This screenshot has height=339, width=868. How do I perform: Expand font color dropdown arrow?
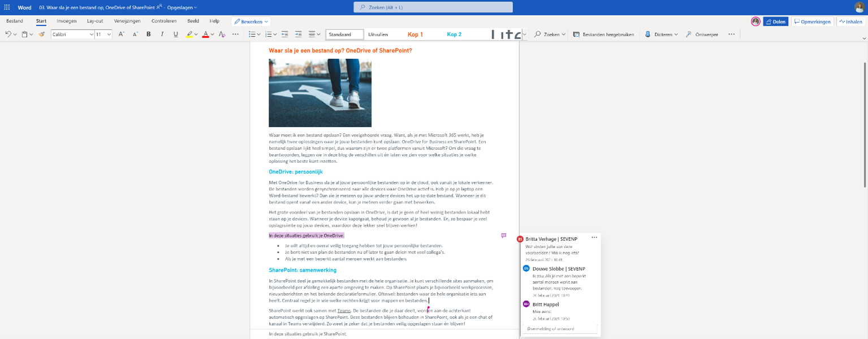[x=212, y=34]
